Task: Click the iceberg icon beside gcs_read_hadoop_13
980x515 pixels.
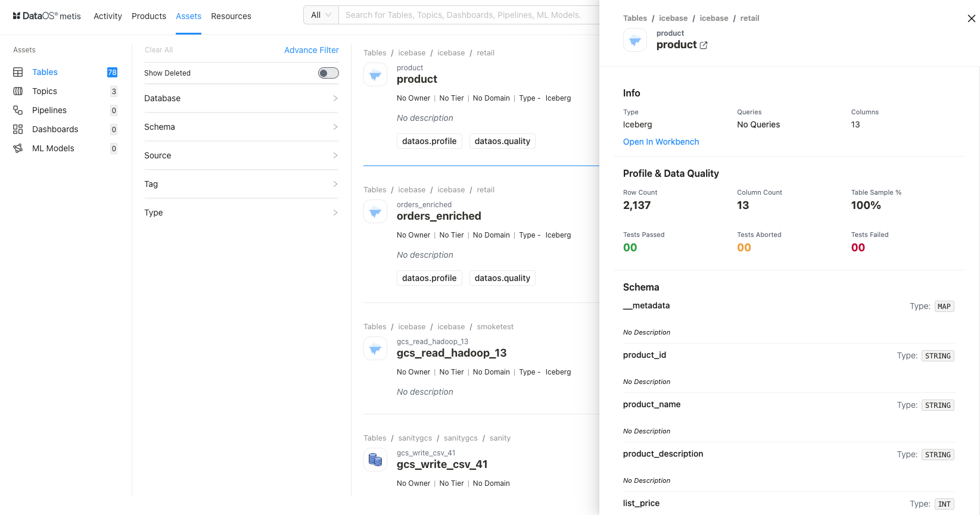Action: pos(375,349)
